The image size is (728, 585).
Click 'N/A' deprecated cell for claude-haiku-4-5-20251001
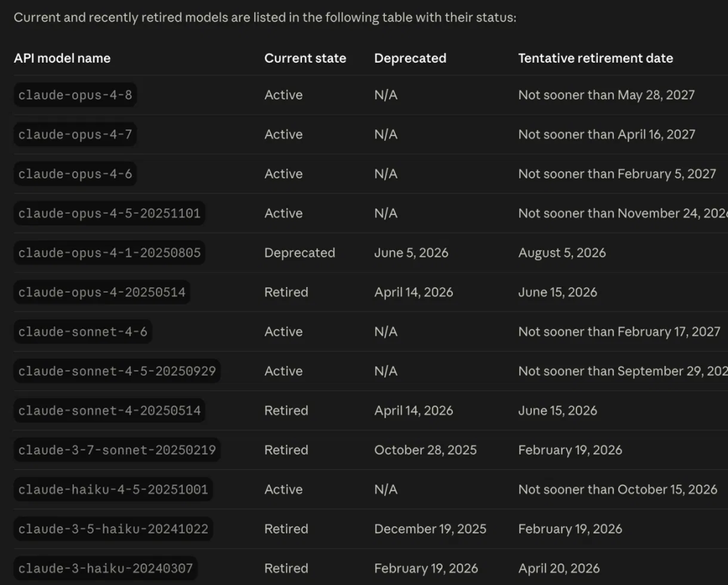[x=386, y=489]
